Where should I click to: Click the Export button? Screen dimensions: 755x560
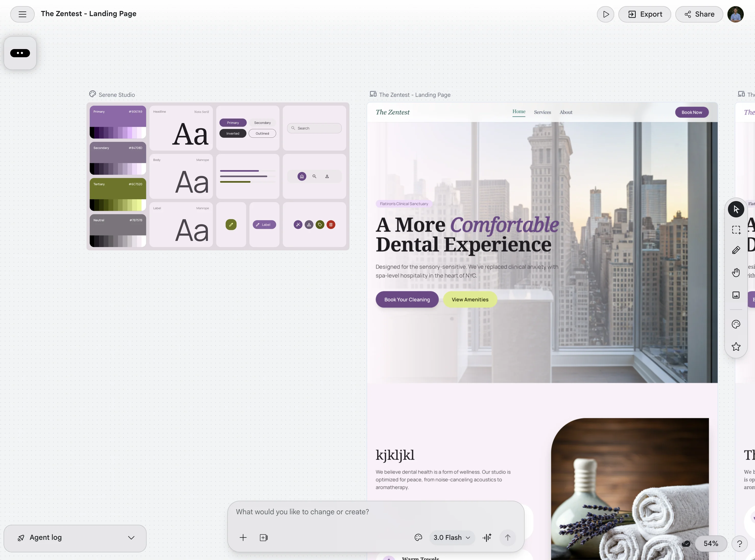coord(644,14)
